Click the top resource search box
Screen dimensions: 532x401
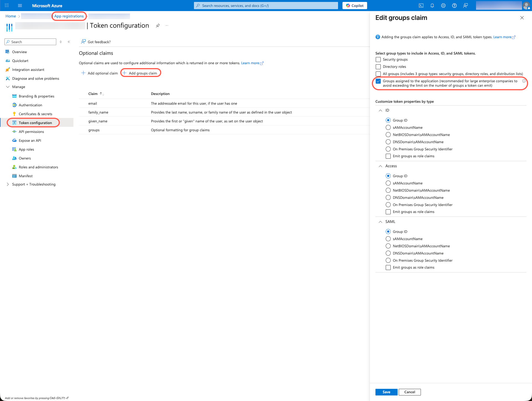point(266,6)
